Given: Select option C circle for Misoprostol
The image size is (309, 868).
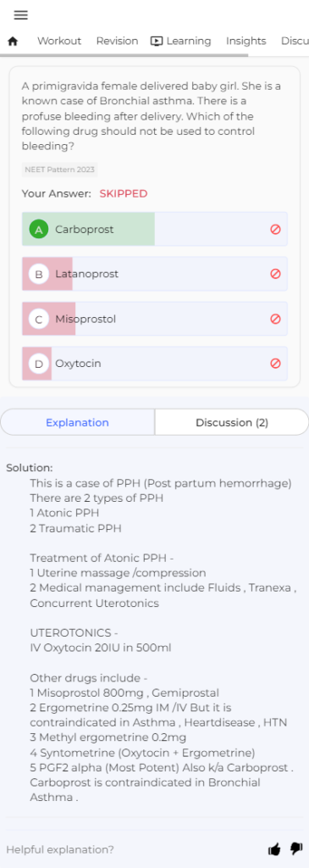Looking at the screenshot, I should 39,319.
